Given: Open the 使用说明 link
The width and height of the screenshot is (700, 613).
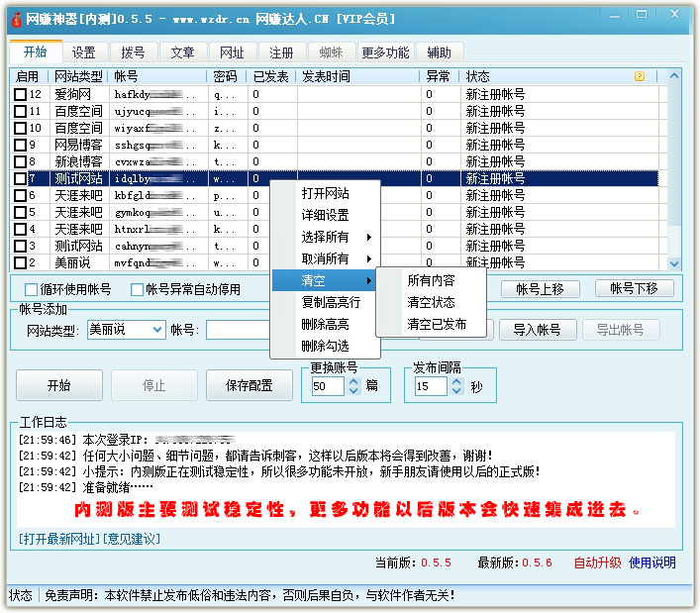Looking at the screenshot, I should (652, 562).
